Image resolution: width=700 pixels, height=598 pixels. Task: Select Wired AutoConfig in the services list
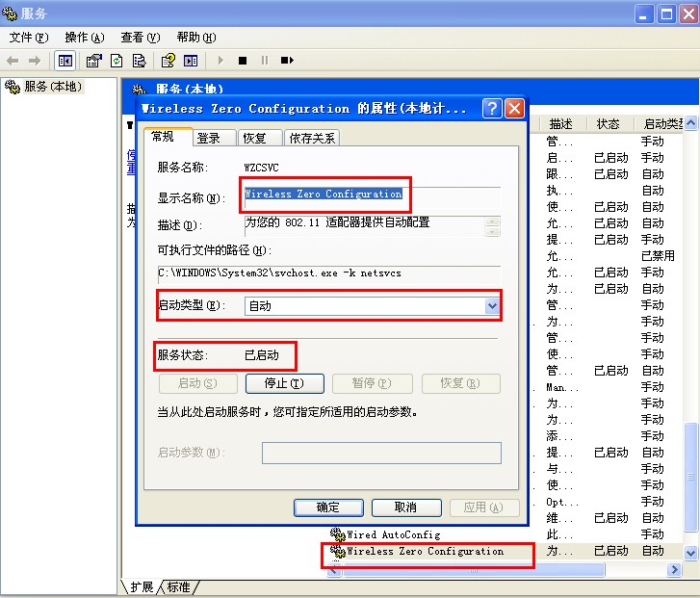[x=393, y=534]
